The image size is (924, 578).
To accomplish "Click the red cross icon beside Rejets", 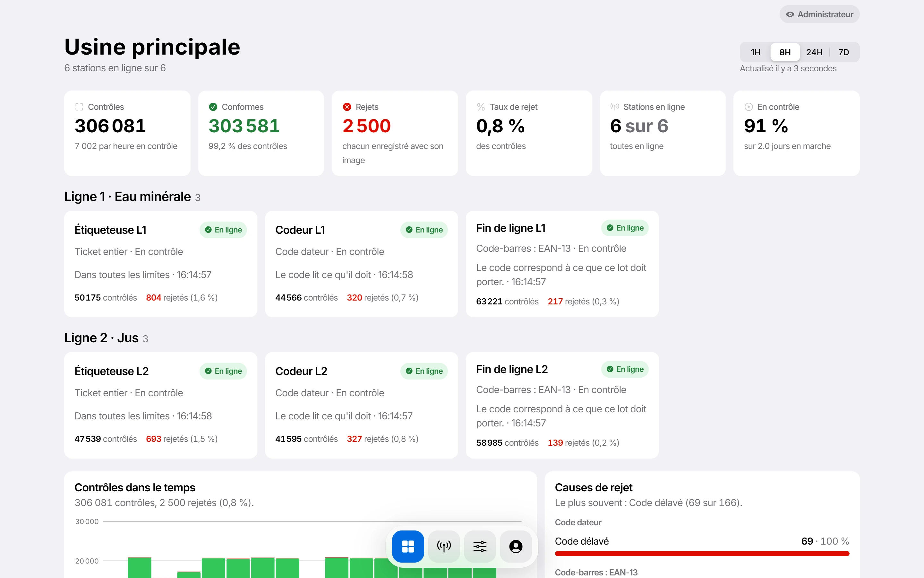I will [347, 107].
